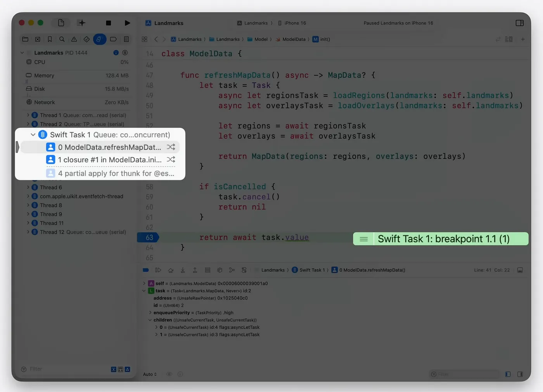Run the Landmarks scheme with play button
Viewport: 543px width, 392px height.
[x=127, y=23]
